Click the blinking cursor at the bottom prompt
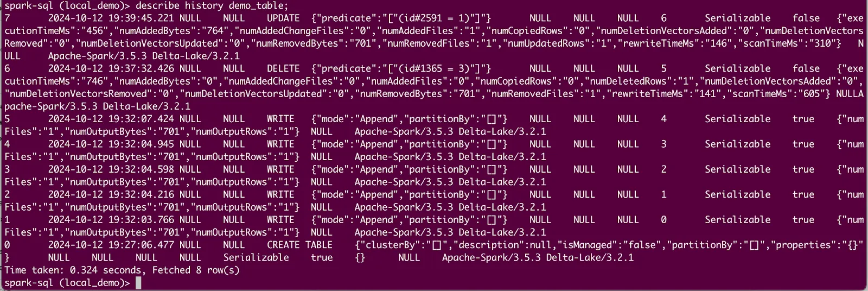Screen dimensions: 868x291 (138, 283)
